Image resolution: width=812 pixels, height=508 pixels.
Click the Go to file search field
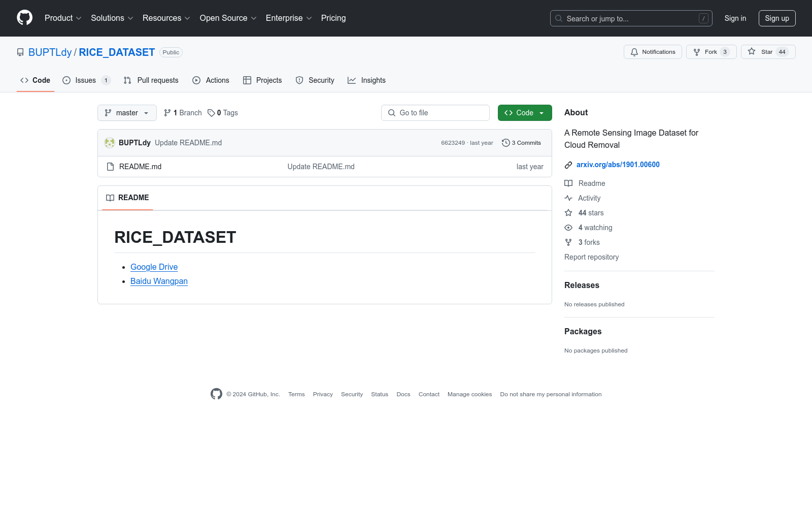435,113
